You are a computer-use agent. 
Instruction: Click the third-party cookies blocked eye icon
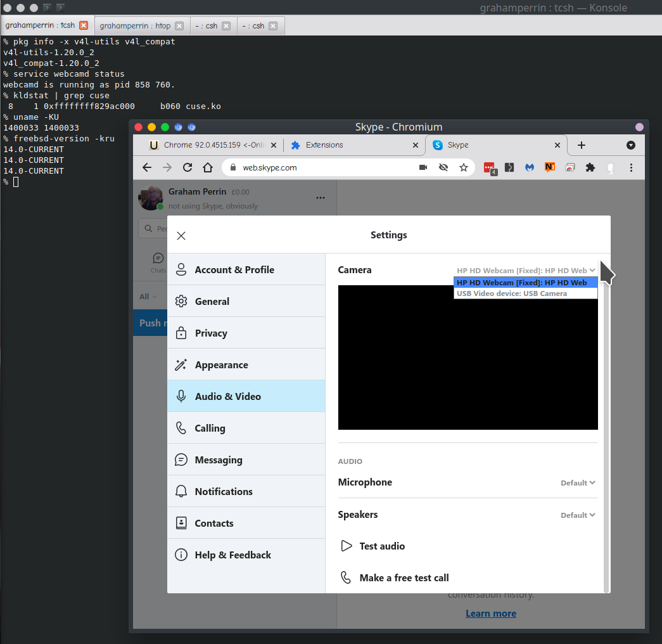pos(443,167)
